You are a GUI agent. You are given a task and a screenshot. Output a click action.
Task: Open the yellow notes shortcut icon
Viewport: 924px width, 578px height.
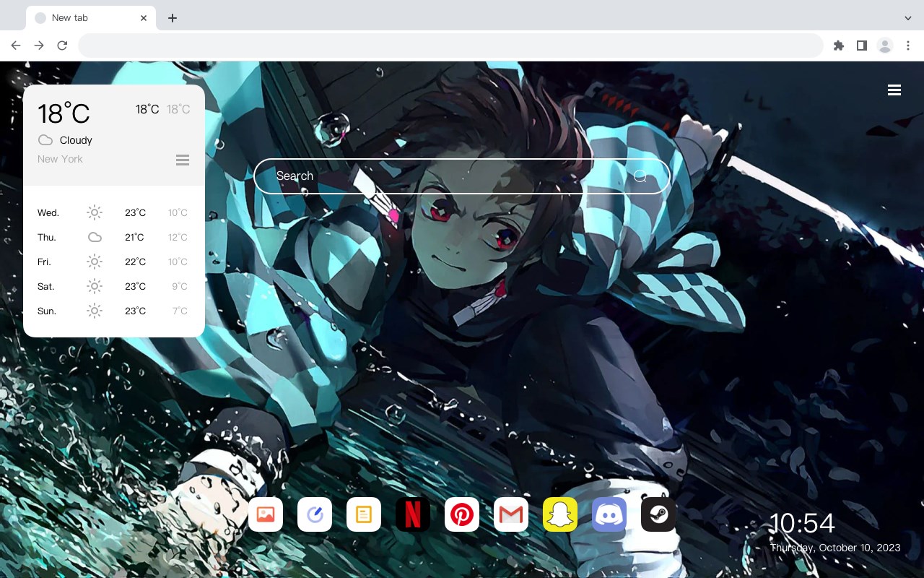[x=364, y=514]
